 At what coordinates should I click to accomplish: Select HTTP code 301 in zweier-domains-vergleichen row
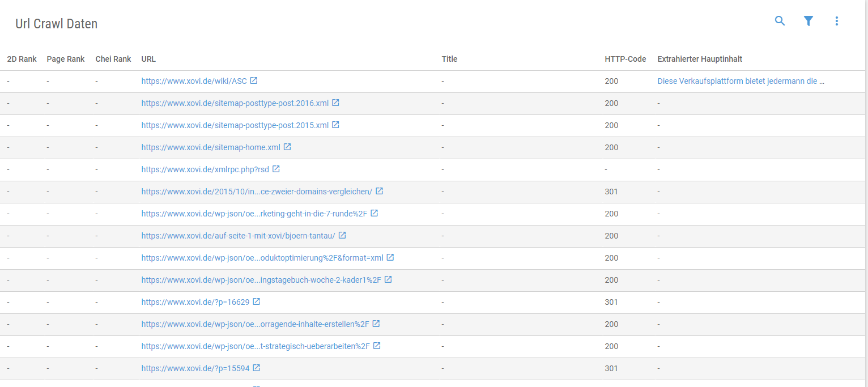click(x=611, y=192)
